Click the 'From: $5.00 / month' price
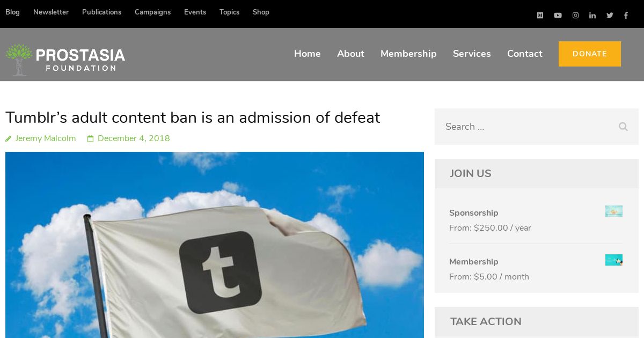The width and height of the screenshot is (644, 338). point(489,277)
